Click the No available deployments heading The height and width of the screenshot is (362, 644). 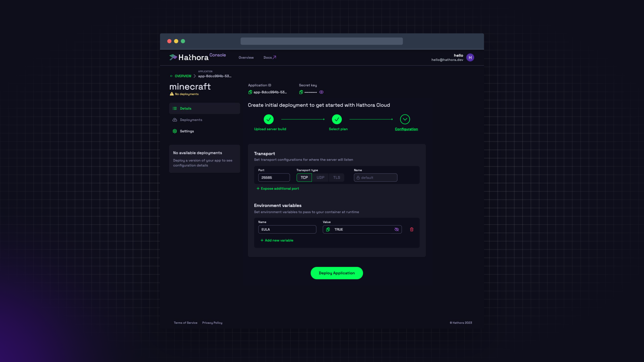pos(197,153)
